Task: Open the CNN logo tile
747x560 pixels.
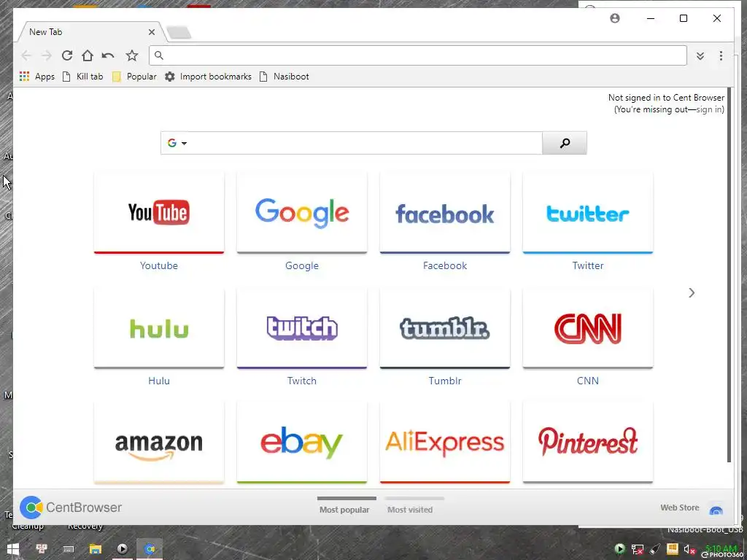Action: pos(588,328)
